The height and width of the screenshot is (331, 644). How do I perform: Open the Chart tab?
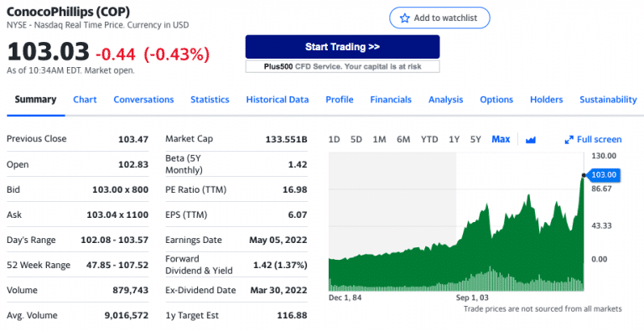(x=85, y=100)
